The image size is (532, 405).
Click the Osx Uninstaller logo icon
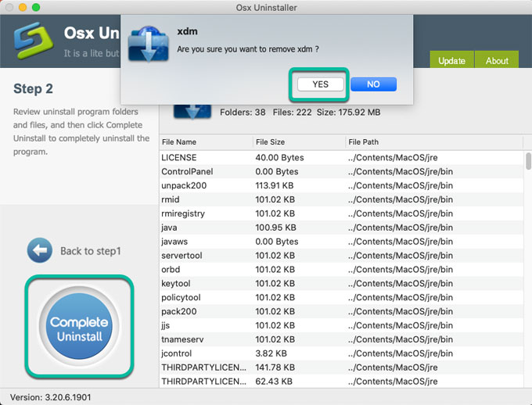(x=34, y=41)
